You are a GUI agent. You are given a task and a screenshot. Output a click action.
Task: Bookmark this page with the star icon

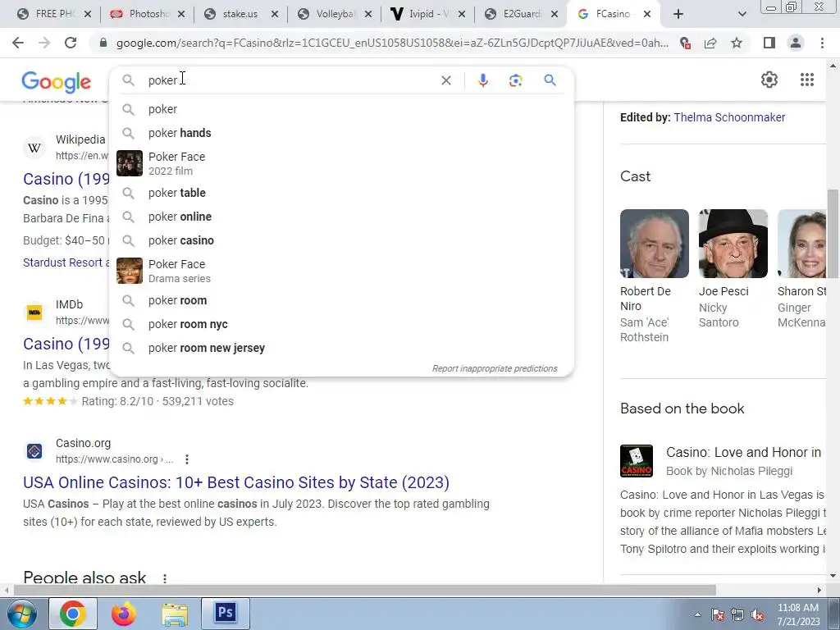click(737, 43)
